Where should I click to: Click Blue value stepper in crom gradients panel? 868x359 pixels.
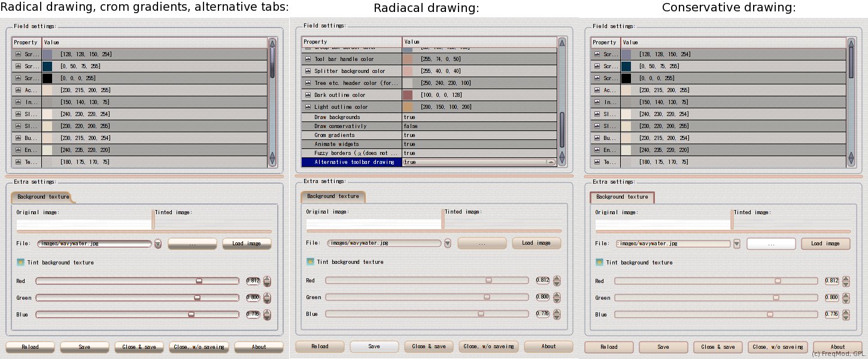pos(267,314)
